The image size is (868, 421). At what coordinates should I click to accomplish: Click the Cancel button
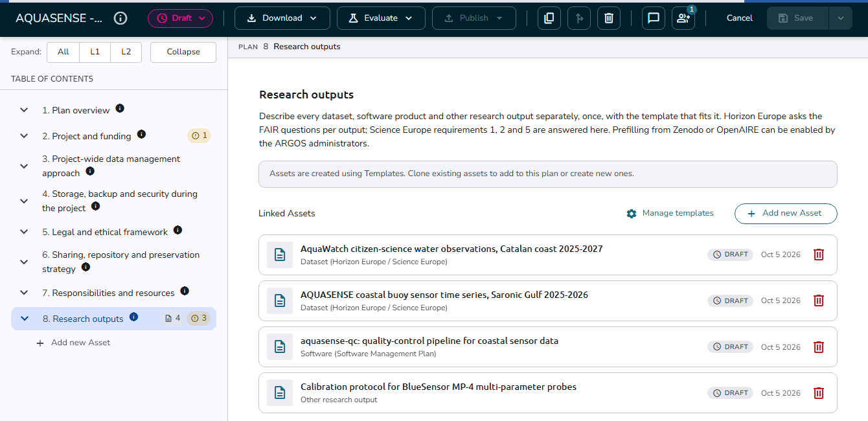[739, 18]
